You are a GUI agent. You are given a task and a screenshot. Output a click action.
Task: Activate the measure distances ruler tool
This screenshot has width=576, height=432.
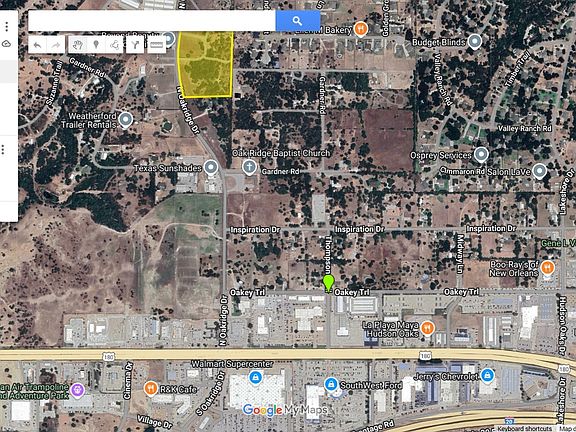157,45
